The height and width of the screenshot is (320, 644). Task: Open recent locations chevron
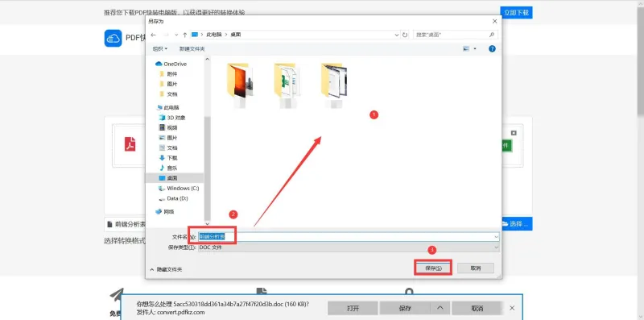tap(176, 35)
